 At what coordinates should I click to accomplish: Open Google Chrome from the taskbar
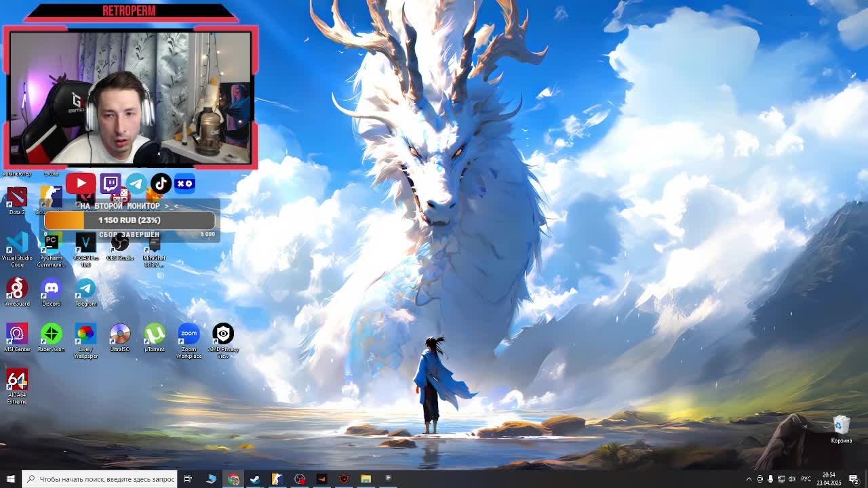point(233,479)
